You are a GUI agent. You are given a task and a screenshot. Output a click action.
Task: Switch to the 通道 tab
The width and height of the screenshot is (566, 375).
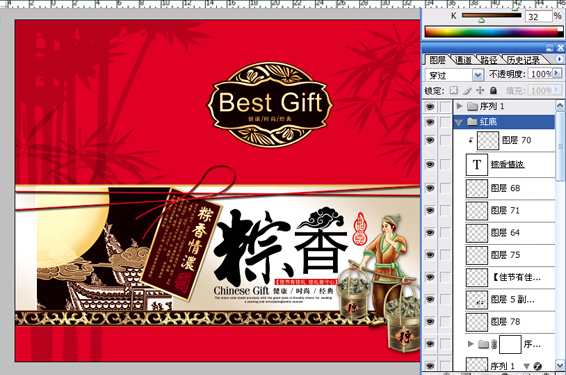tap(463, 60)
